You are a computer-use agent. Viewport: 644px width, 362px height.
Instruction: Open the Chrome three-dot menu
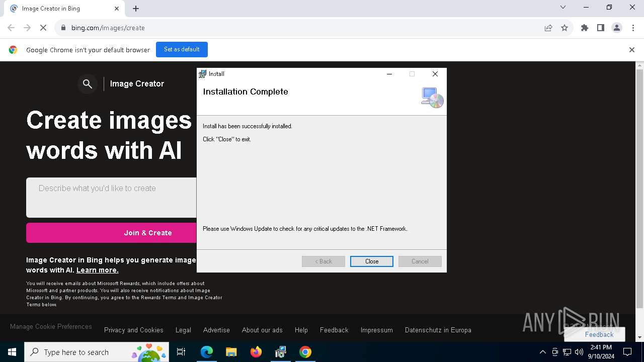(x=633, y=28)
